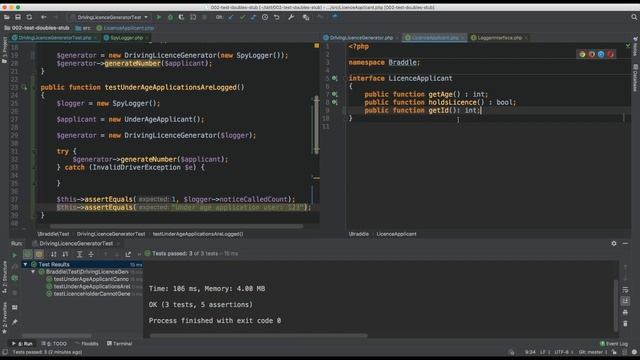
Task: Open Search Everywhere magnifier icon
Action: (634, 17)
